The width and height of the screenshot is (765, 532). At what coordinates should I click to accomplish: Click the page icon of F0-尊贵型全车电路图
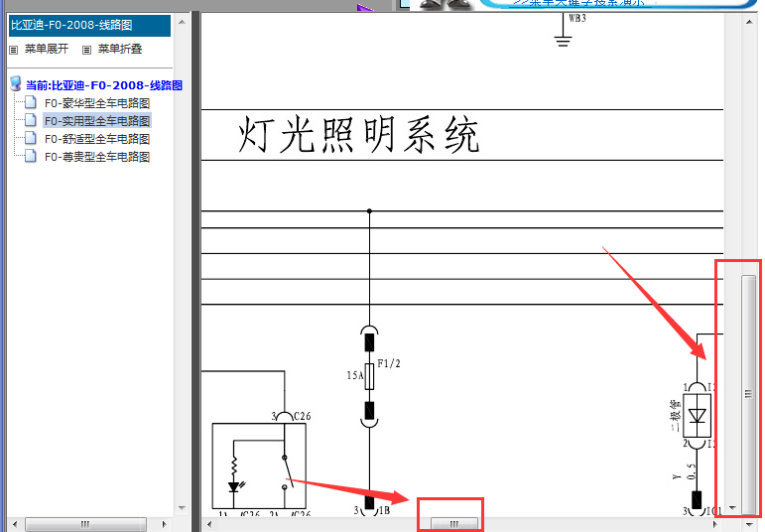click(30, 156)
